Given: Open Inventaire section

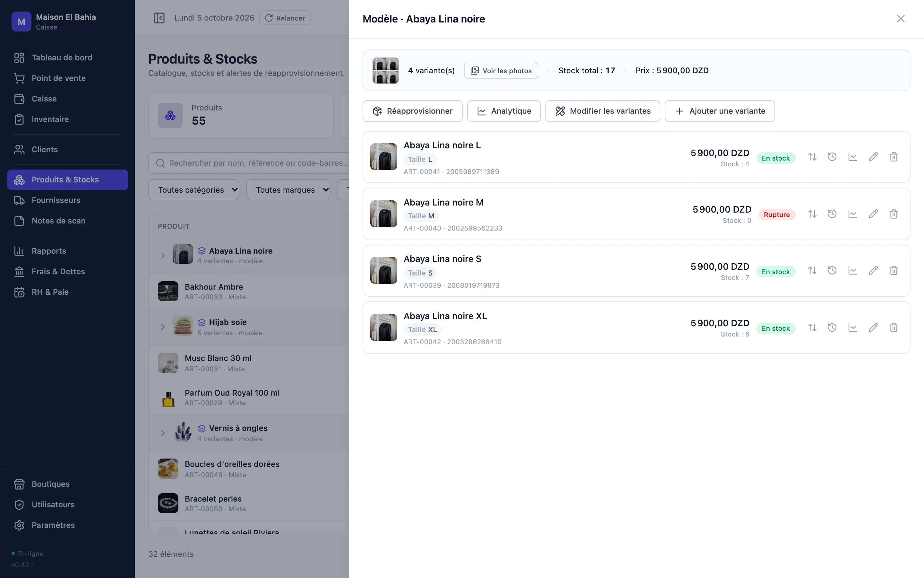Looking at the screenshot, I should click(x=68, y=119).
